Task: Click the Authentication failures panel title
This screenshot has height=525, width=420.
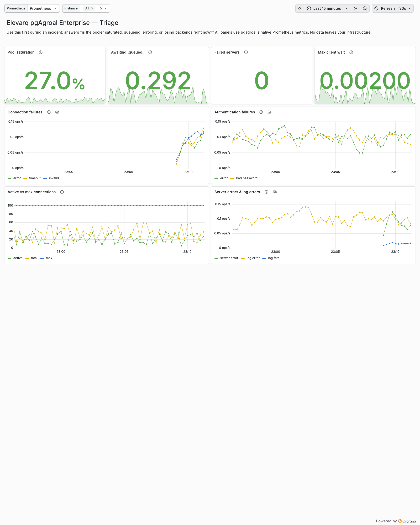Action: [235, 112]
